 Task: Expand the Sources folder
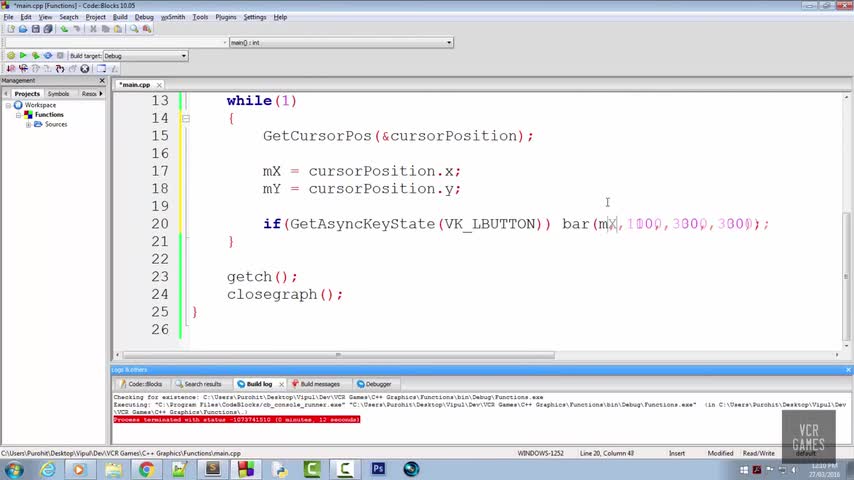point(28,124)
